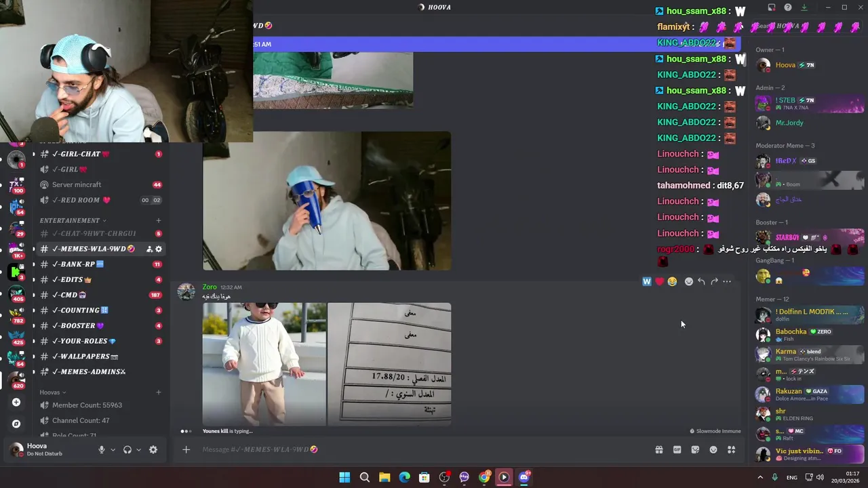Open Zoro's user profile name

click(210, 287)
